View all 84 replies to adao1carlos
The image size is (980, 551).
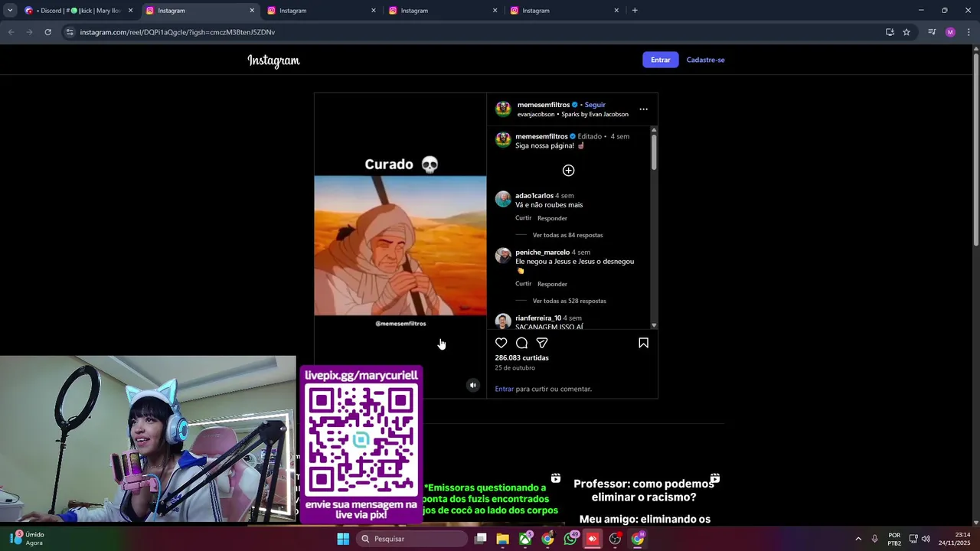click(567, 235)
